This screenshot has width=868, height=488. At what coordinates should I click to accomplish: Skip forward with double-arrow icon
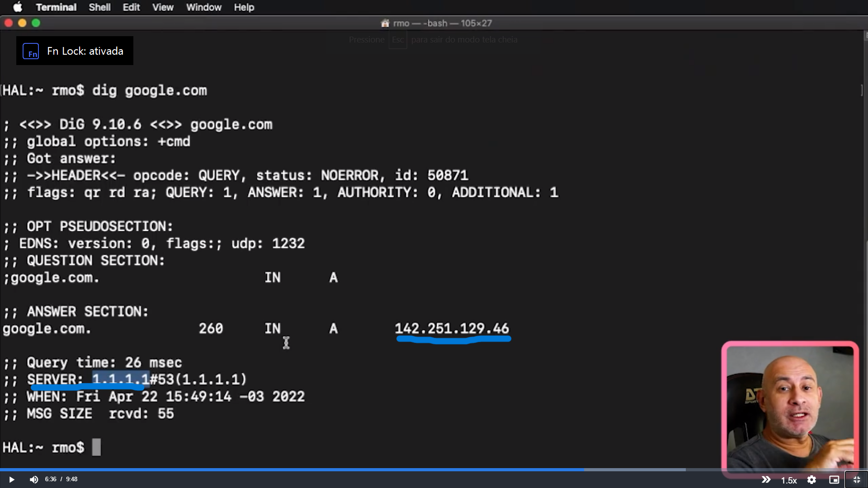coord(766,479)
